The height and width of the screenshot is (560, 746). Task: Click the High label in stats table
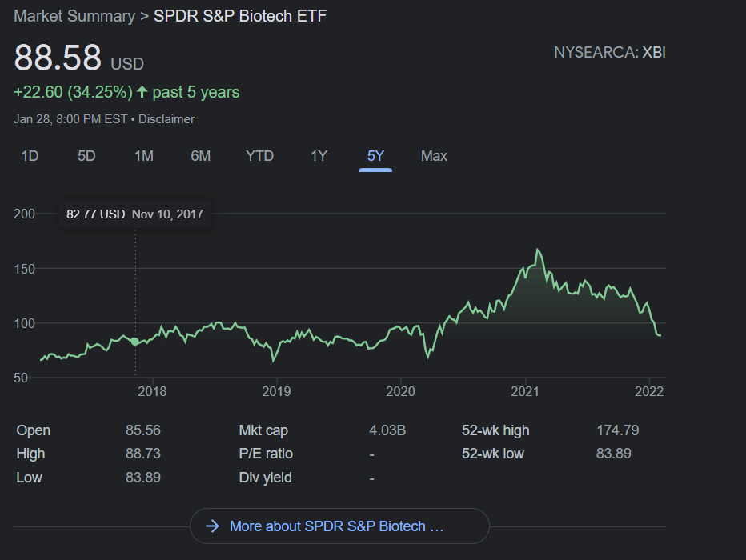[30, 454]
